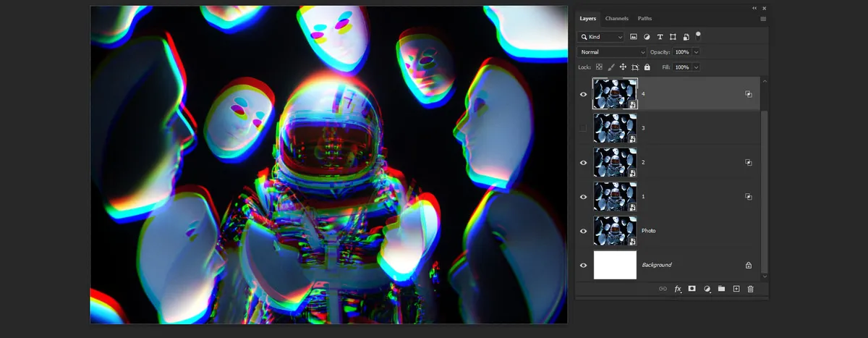Screen dimensions: 868x338
Task: Delete layer with trash icon
Action: click(750, 289)
